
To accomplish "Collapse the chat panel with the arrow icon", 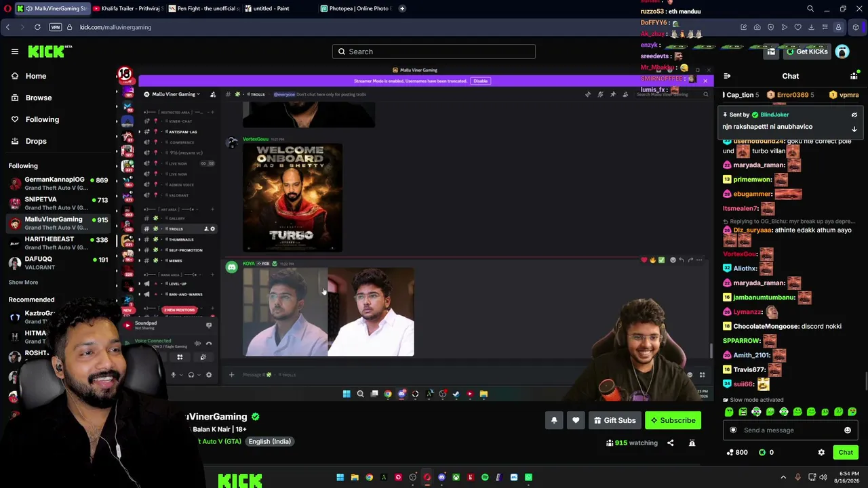I will (727, 77).
